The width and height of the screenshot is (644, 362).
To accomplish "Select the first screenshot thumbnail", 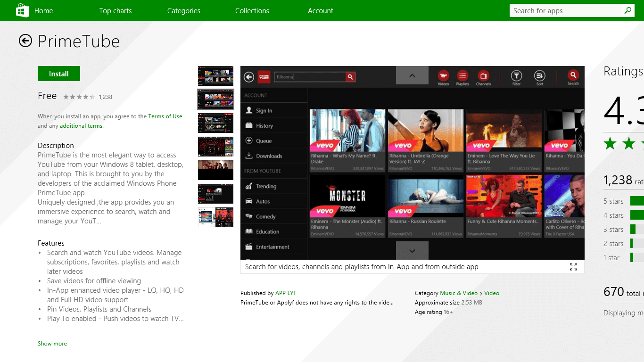I will (215, 76).
